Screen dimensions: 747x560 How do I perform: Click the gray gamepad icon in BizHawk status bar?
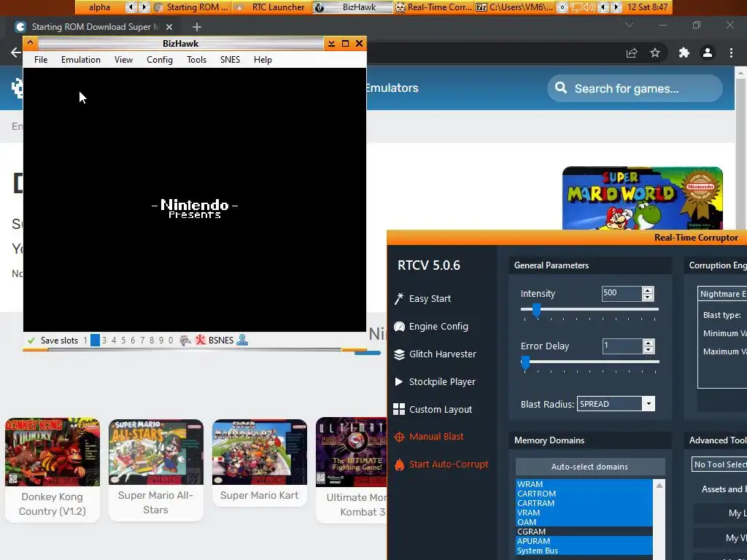(185, 340)
